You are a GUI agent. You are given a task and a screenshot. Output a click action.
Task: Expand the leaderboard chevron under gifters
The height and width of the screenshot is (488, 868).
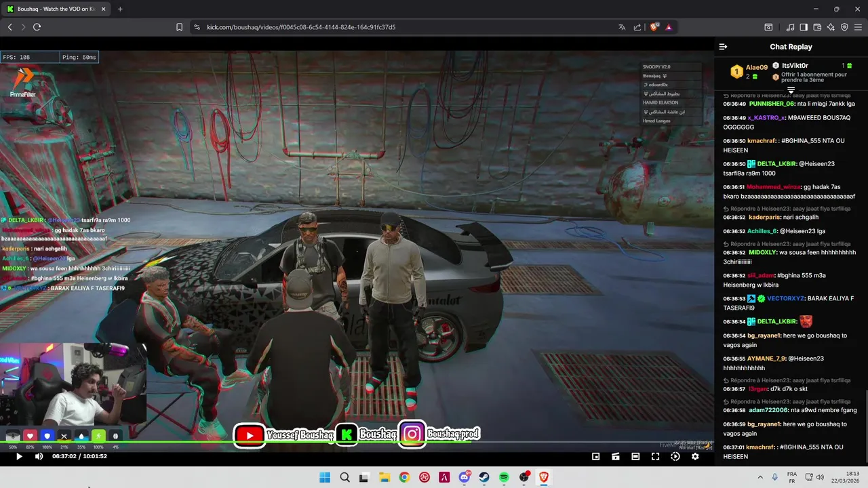tap(791, 90)
